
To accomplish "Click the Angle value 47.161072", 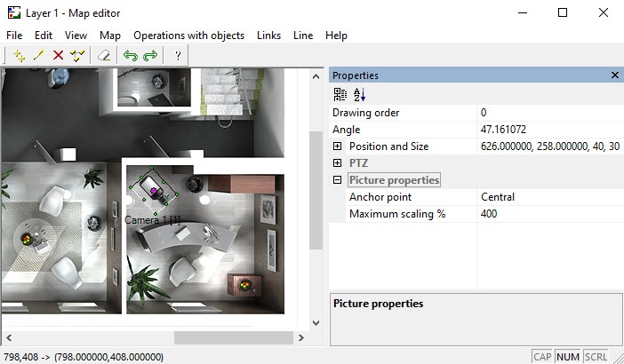I will 550,130.
